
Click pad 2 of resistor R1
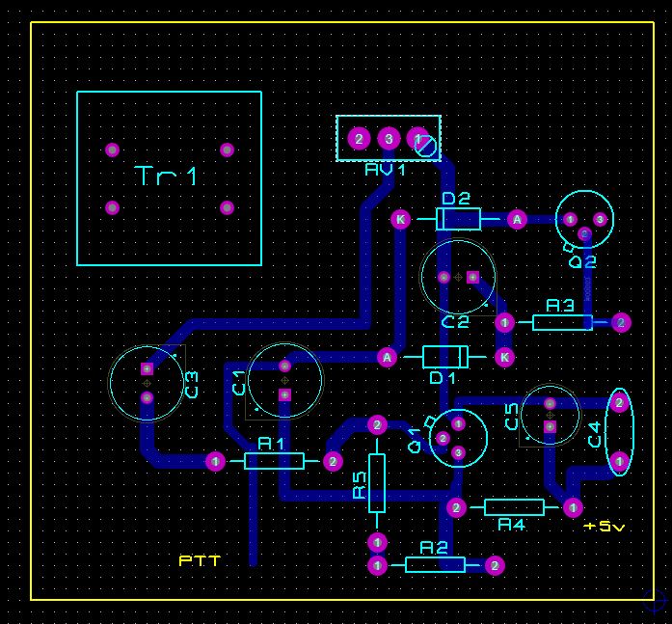[333, 462]
